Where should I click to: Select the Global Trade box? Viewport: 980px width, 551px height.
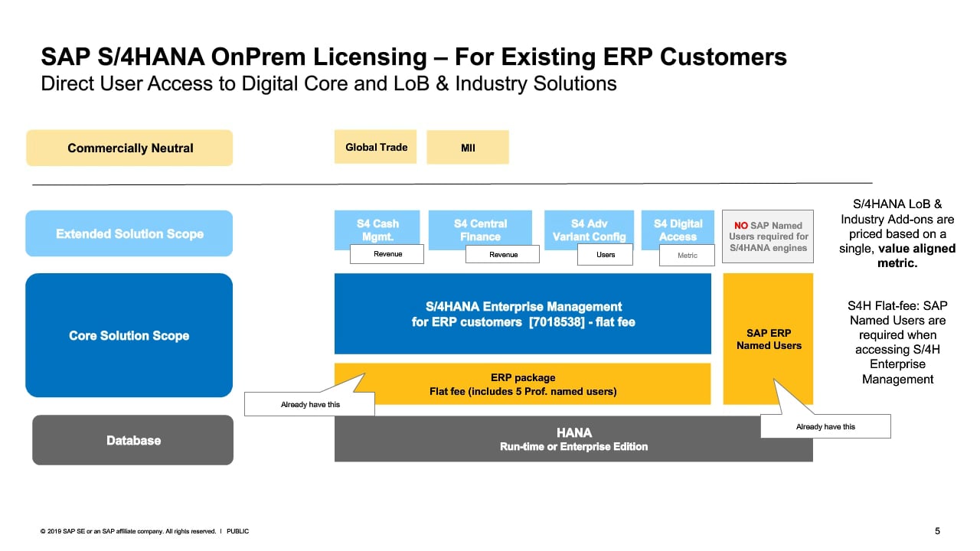(x=375, y=147)
